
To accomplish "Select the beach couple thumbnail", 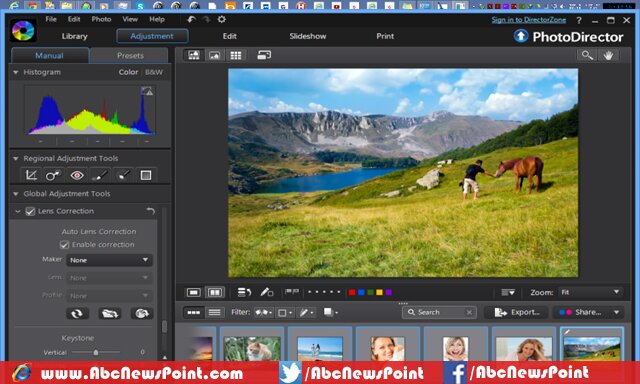I will point(320,348).
